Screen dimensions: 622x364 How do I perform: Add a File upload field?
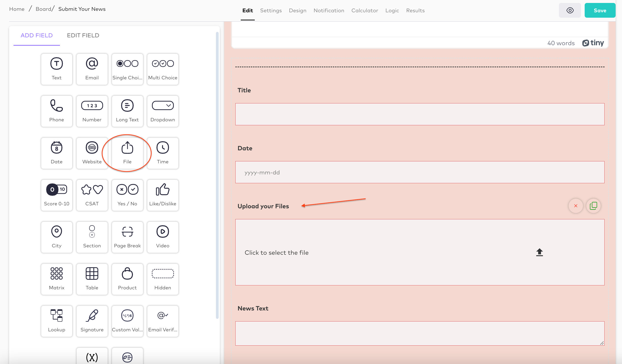click(127, 153)
